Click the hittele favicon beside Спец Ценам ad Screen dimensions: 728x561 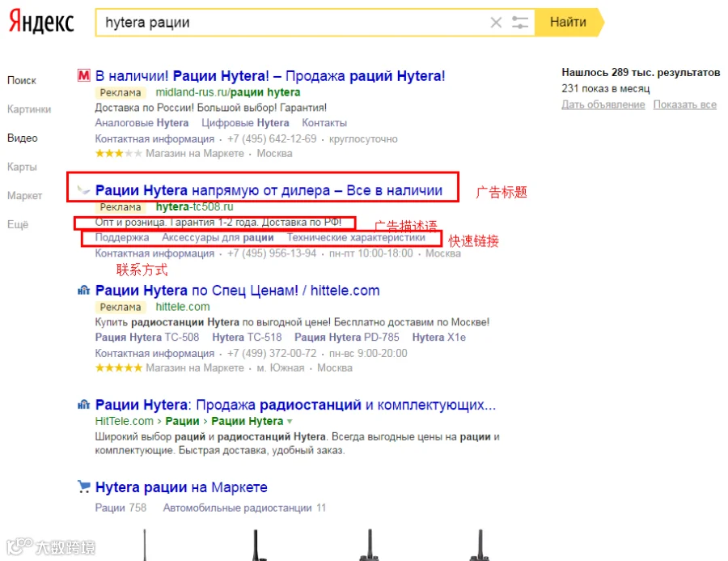(83, 291)
